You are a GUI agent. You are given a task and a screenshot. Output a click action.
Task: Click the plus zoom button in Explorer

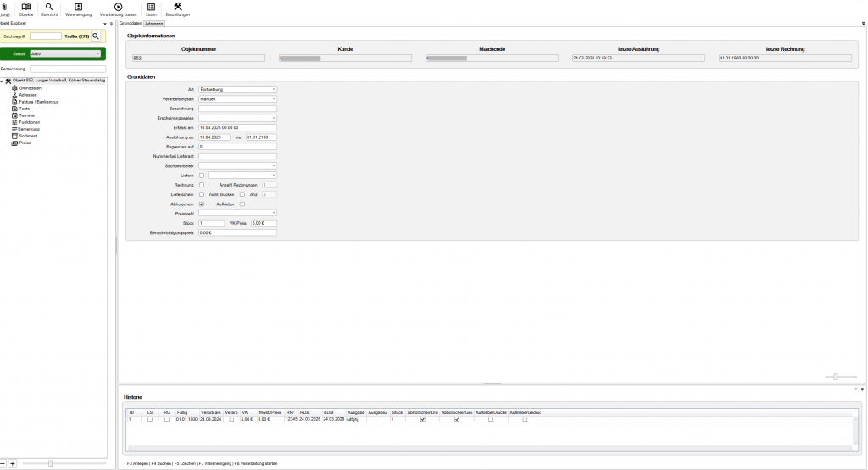point(13,463)
